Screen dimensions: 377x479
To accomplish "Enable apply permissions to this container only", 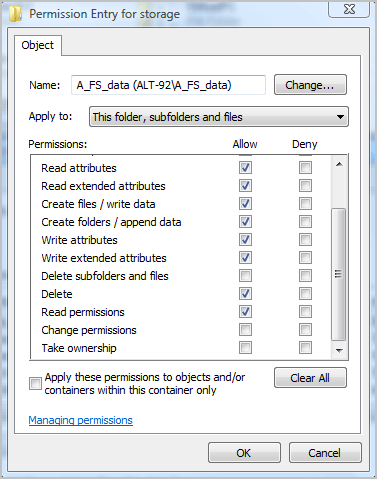I will (35, 383).
